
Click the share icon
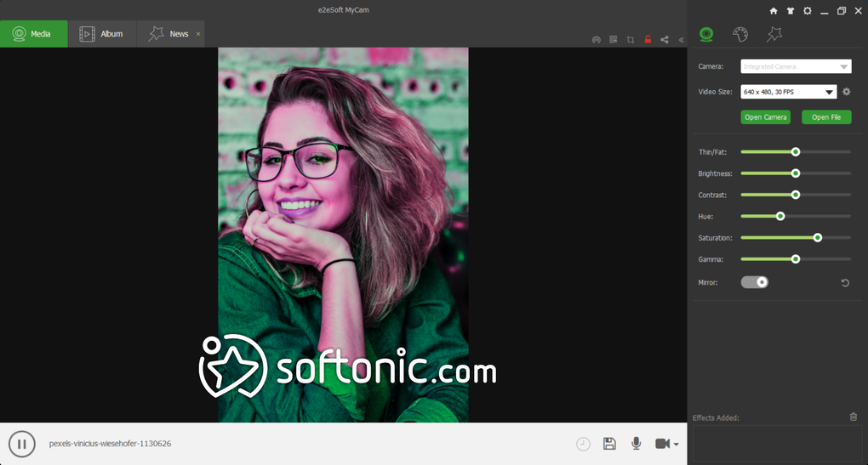[x=665, y=40]
